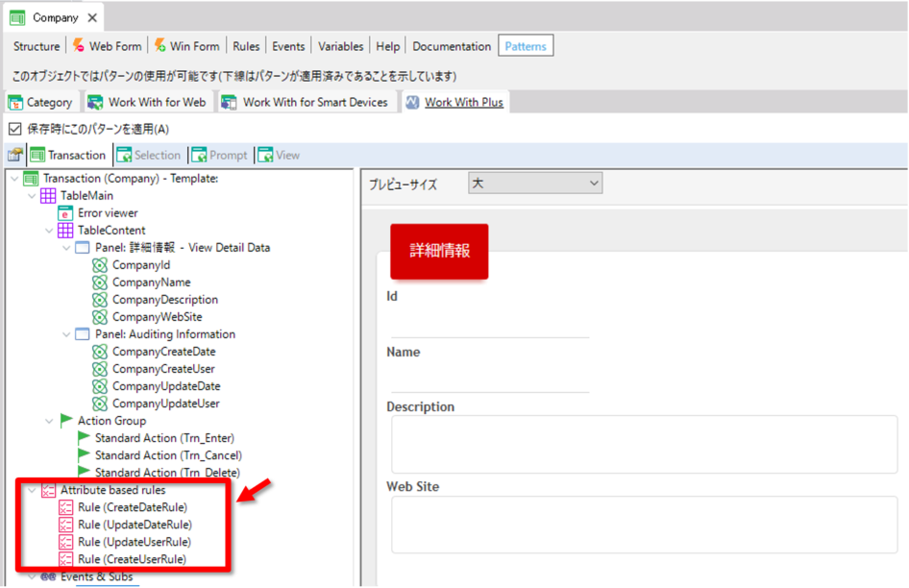Open the プレビューサイズ dropdown
This screenshot has width=909, height=588.
click(535, 184)
